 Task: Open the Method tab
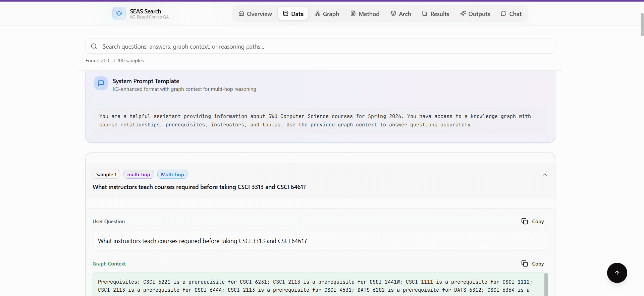(x=365, y=14)
